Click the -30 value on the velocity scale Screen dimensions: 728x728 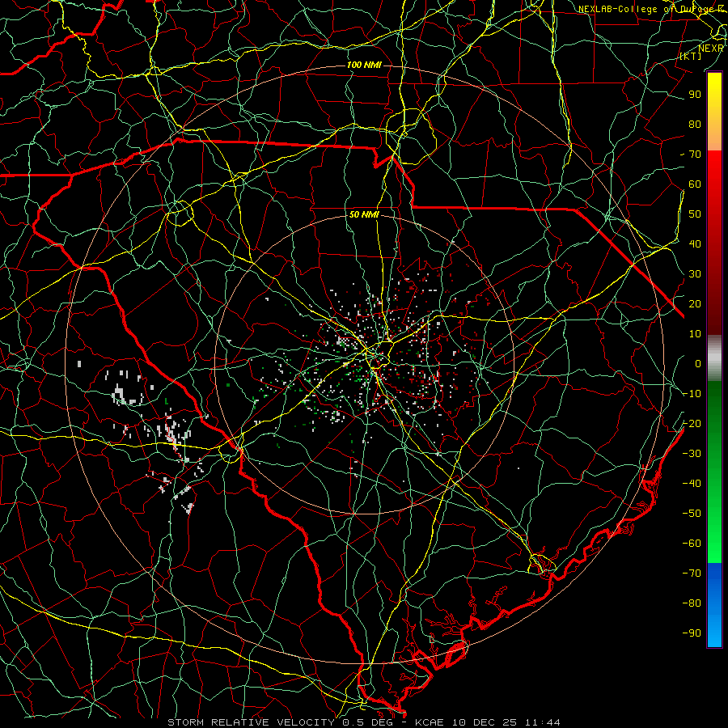click(x=692, y=454)
